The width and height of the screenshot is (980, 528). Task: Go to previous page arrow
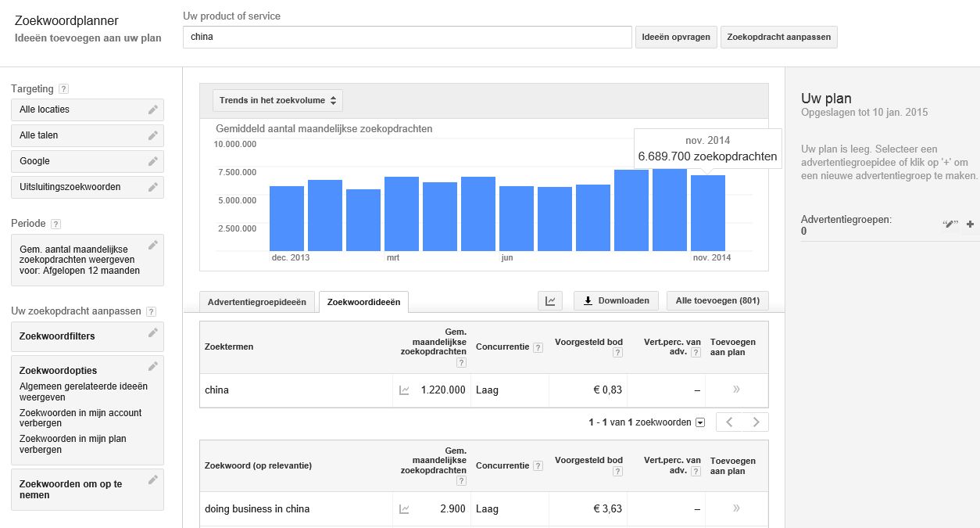tap(729, 422)
